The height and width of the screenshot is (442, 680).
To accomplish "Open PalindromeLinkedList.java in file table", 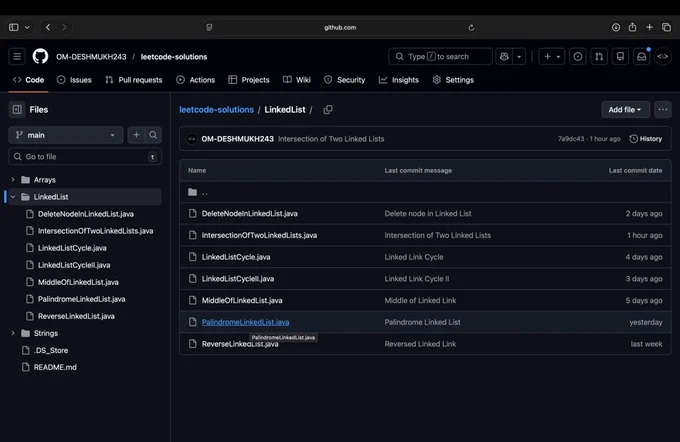I will click(245, 322).
